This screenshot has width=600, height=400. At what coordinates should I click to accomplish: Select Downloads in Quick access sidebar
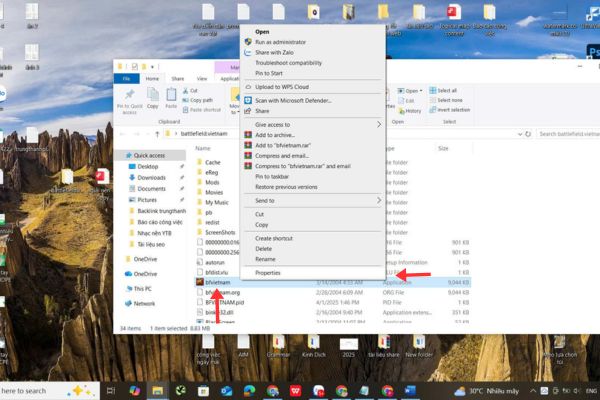point(151,177)
